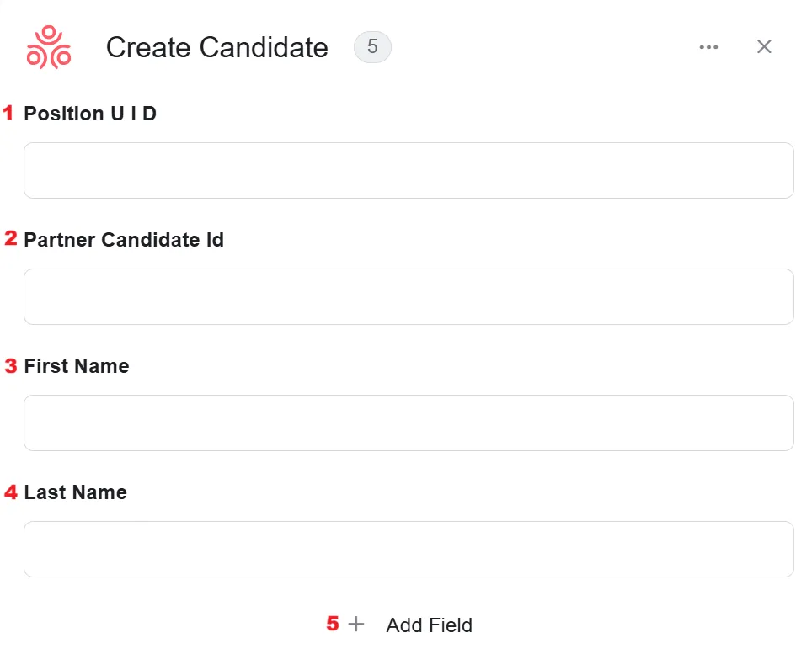Click red marker number 2
This screenshot has width=812, height=654.
pyautogui.click(x=10, y=238)
